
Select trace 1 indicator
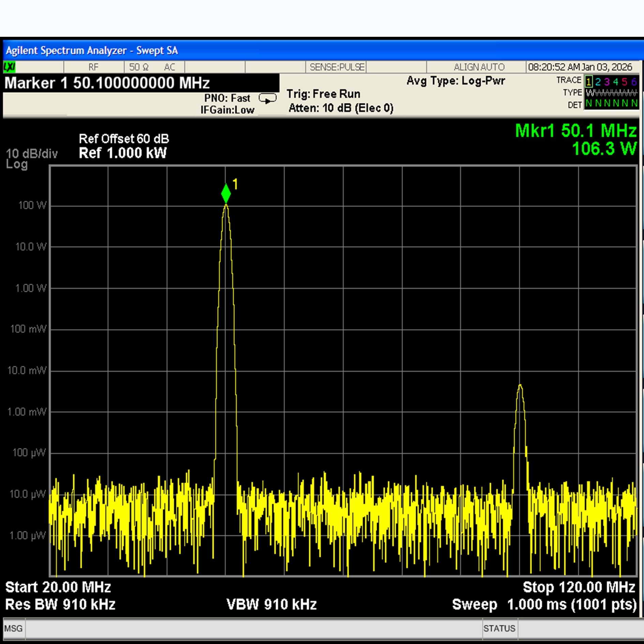(x=588, y=82)
